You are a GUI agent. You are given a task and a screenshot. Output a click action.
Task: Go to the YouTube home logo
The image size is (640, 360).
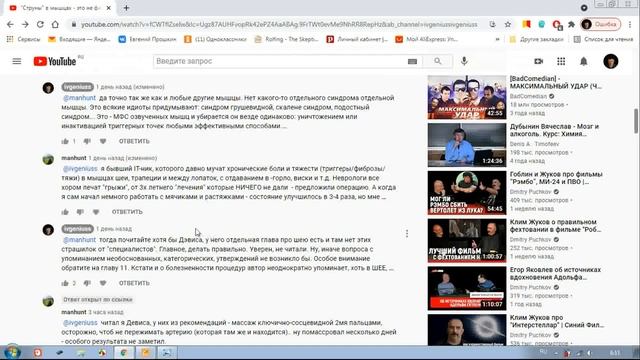[55, 61]
